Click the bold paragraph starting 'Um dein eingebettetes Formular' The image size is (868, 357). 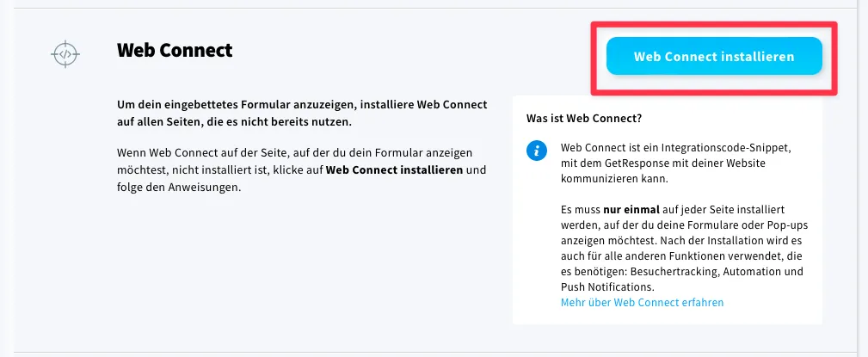click(x=302, y=114)
